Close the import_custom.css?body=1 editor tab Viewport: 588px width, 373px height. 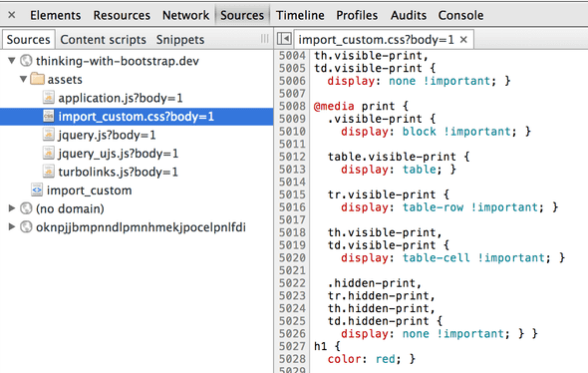463,40
